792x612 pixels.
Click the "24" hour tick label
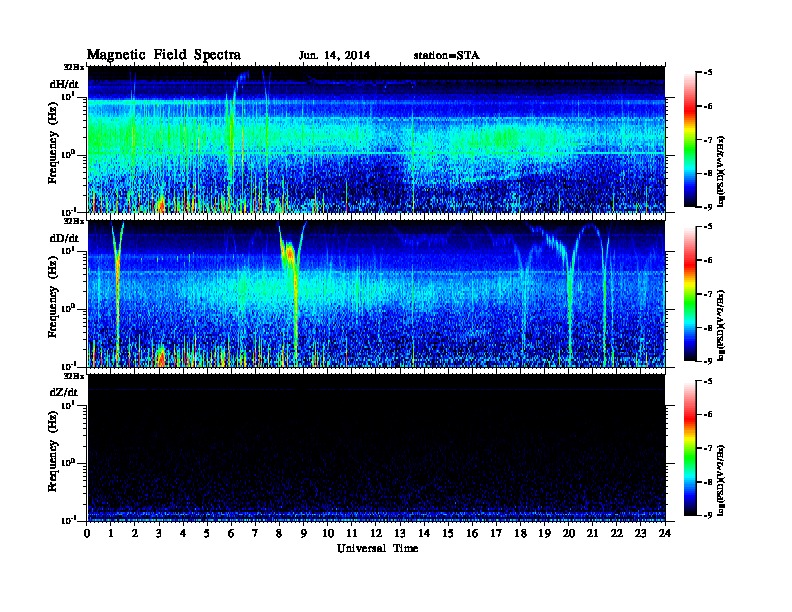(665, 533)
